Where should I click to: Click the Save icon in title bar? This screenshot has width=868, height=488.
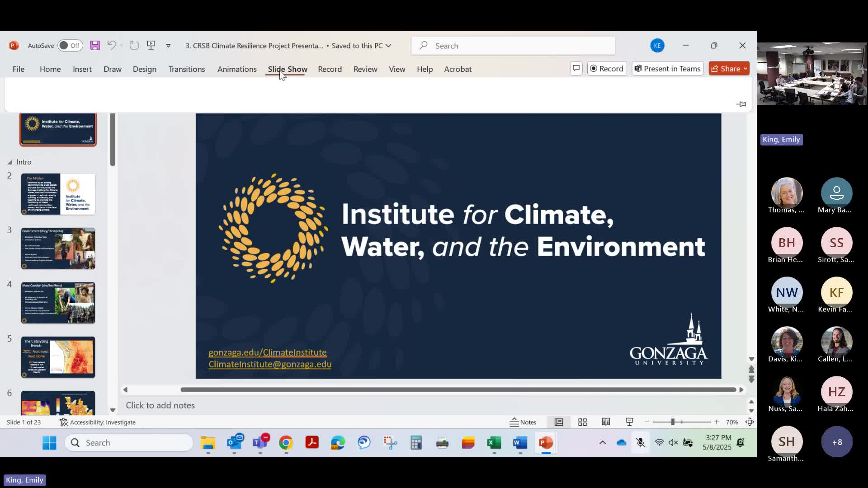point(94,46)
